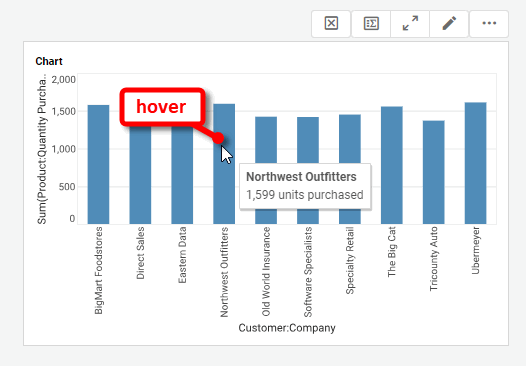The width and height of the screenshot is (526, 366).
Task: Select the Eastern Data bar
Action: tap(182, 174)
